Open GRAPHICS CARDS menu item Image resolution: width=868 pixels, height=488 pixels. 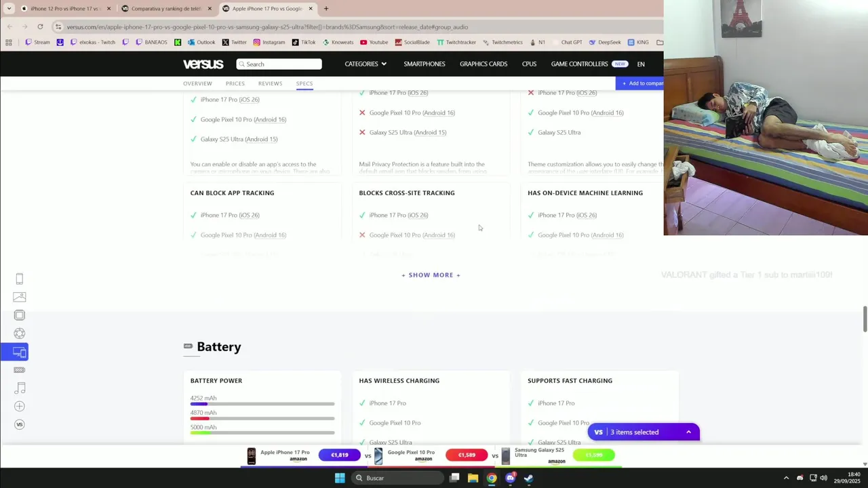pos(484,64)
